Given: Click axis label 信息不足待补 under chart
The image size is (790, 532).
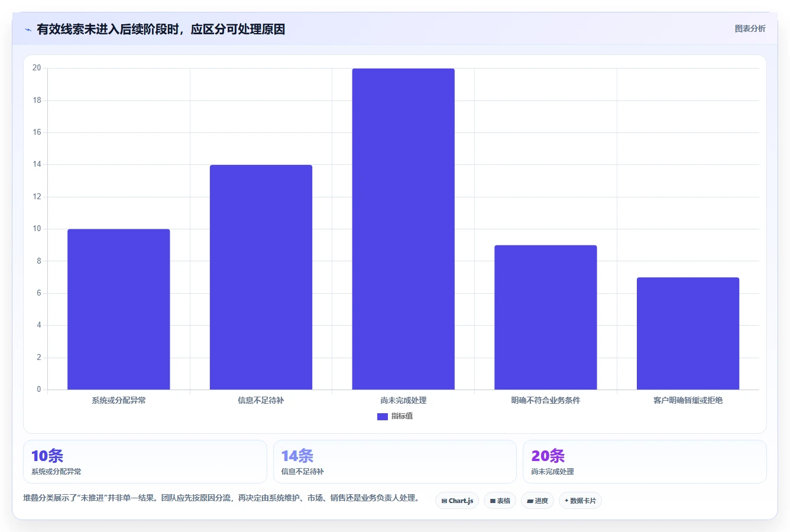Looking at the screenshot, I should [261, 400].
